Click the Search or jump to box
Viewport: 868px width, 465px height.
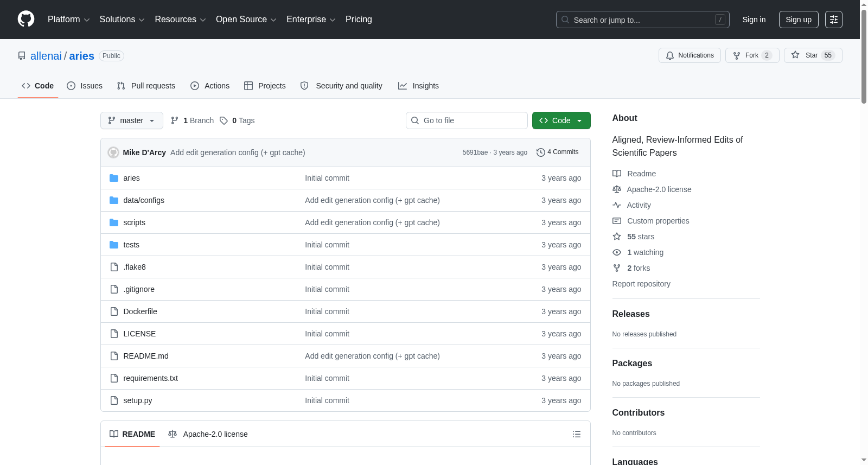click(643, 20)
